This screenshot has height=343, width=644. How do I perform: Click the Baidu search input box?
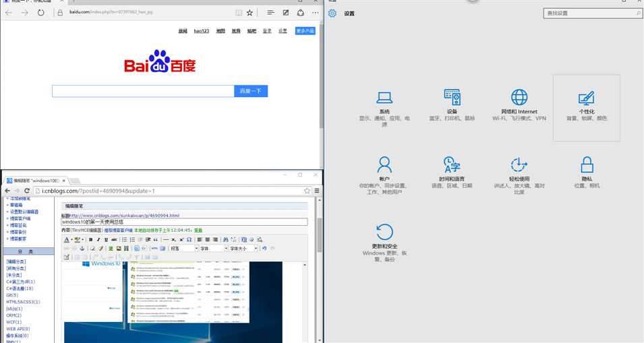[x=143, y=91]
